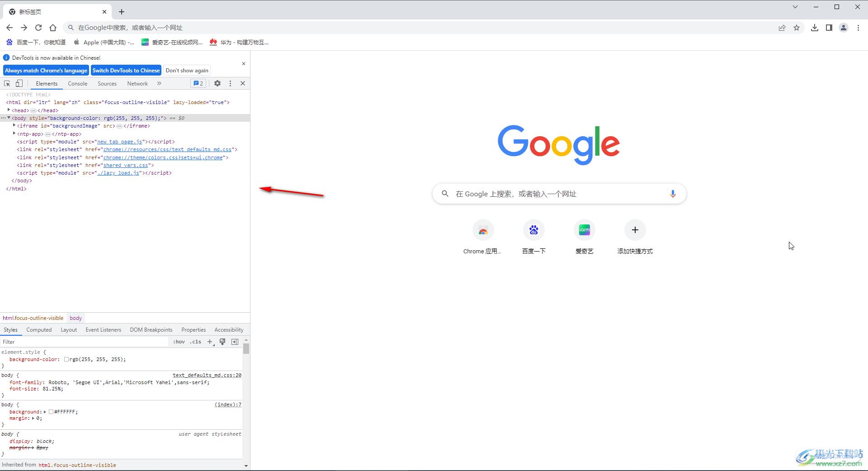
Task: Open color picker for rgb(255, 255, 255)
Action: (66, 359)
